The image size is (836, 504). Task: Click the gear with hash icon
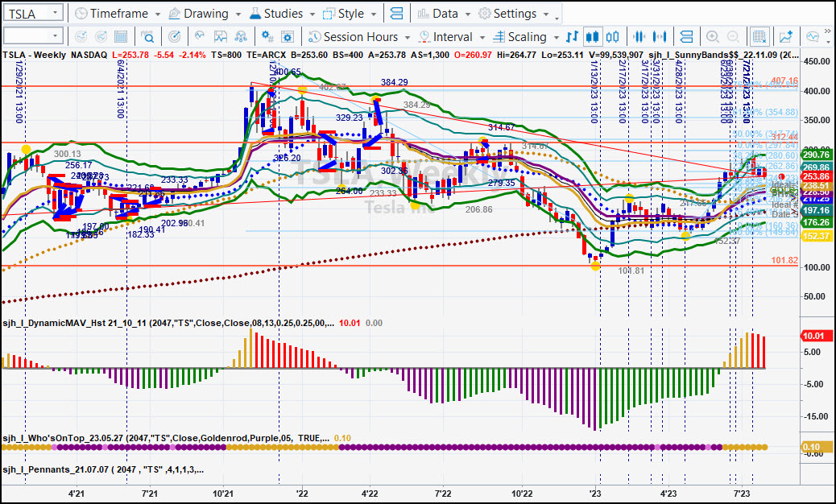[x=267, y=37]
